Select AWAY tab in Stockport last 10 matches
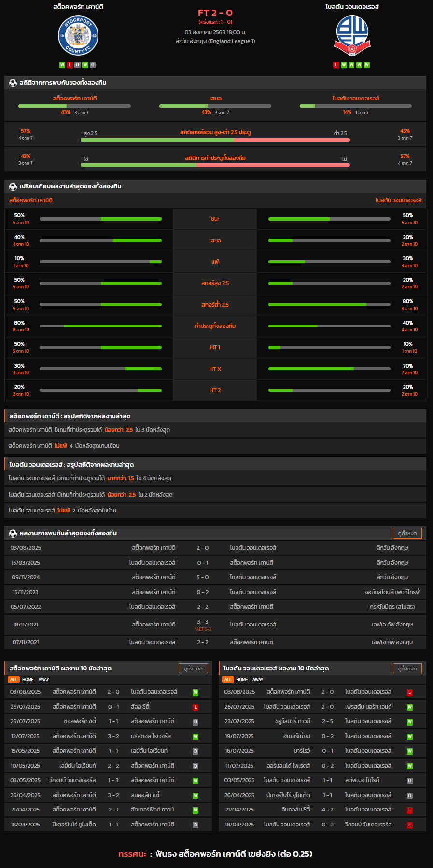433x868 pixels. tap(44, 680)
